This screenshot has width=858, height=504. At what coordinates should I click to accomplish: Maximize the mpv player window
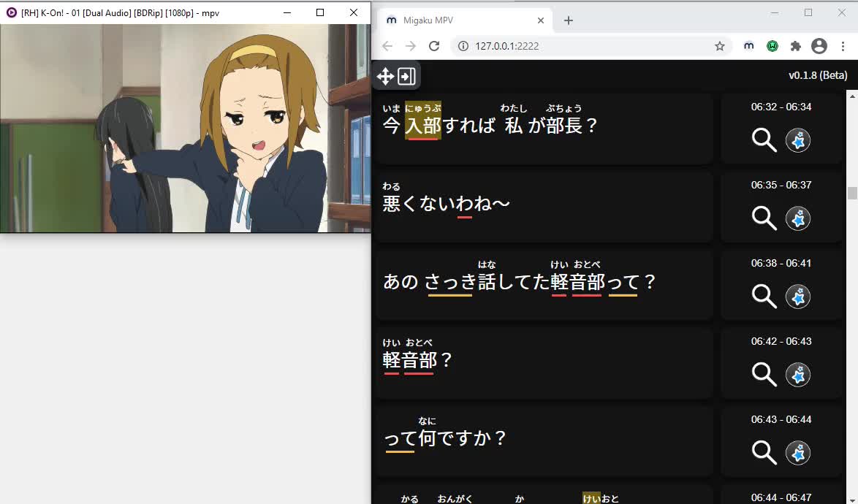click(320, 12)
